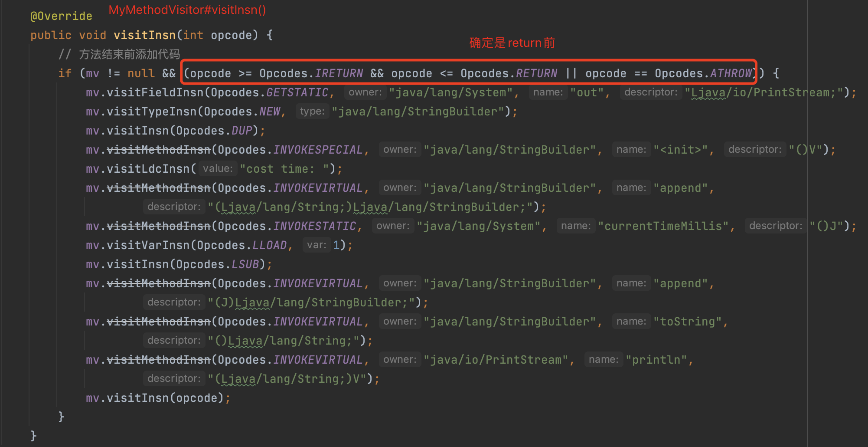Click the "Ljava/io/PrintStream;" descriptor string

pyautogui.click(x=764, y=92)
